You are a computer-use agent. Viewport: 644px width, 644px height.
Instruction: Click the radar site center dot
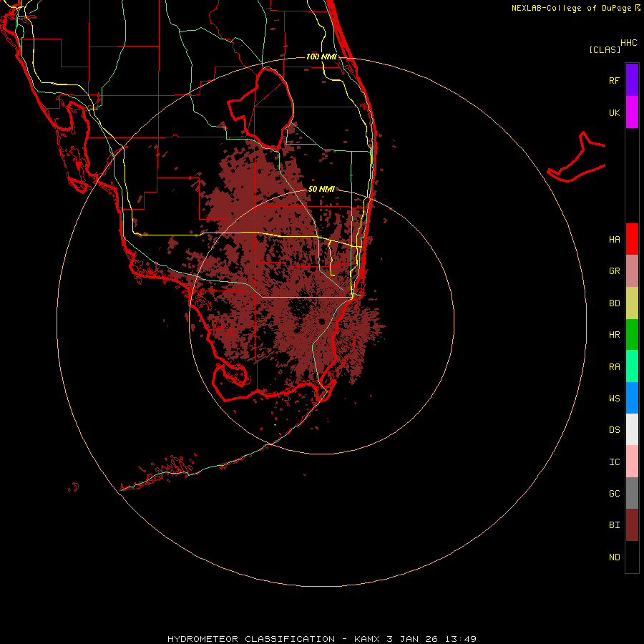(321, 321)
